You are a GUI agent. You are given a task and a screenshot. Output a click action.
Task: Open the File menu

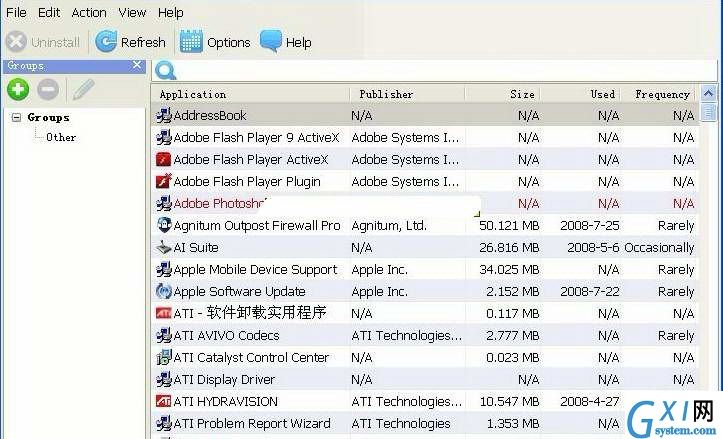click(x=16, y=12)
